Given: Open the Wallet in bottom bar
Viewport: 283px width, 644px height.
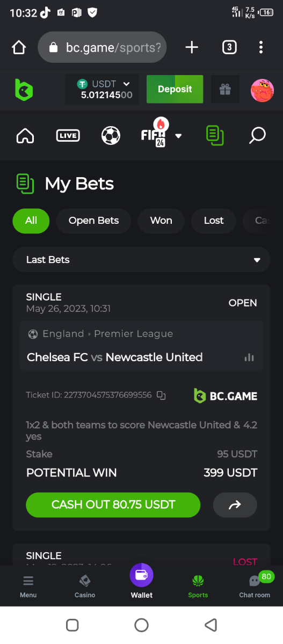Looking at the screenshot, I should (142, 581).
